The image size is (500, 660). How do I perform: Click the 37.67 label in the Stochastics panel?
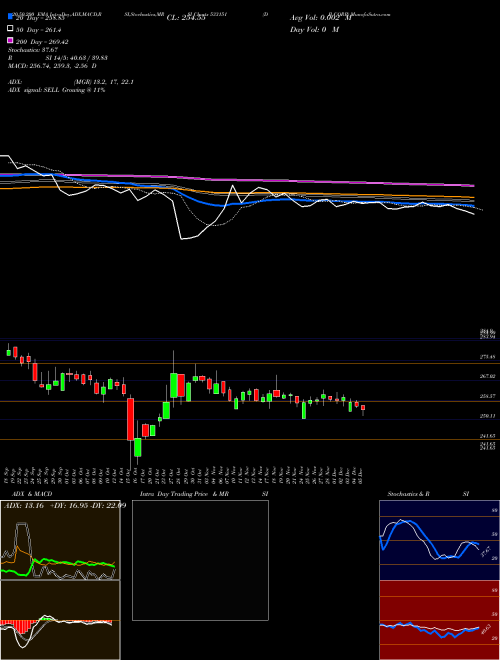click(485, 551)
